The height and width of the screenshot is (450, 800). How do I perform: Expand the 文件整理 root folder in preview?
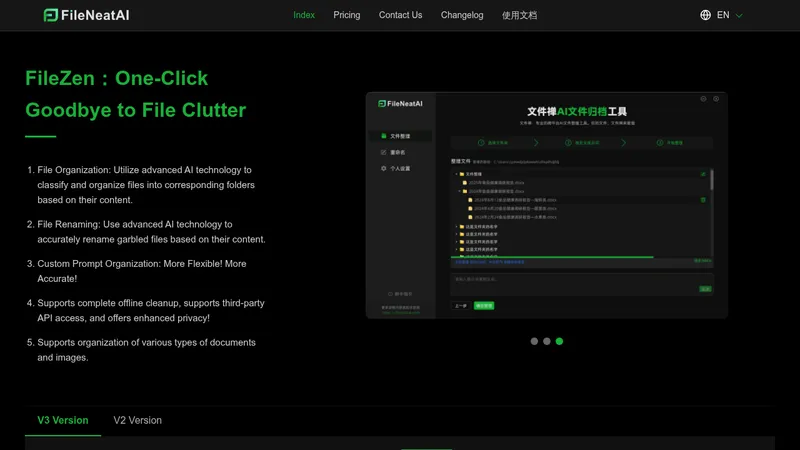(x=456, y=174)
